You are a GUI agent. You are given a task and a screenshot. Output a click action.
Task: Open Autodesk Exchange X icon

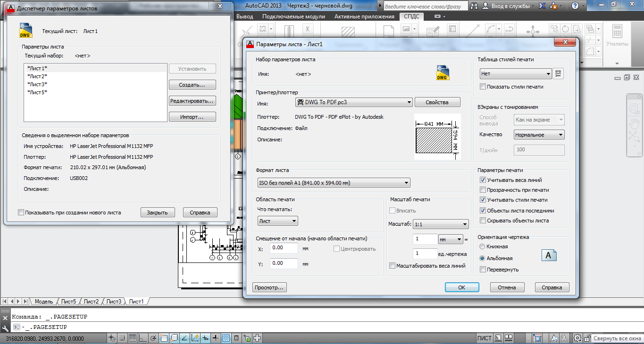pos(542,6)
